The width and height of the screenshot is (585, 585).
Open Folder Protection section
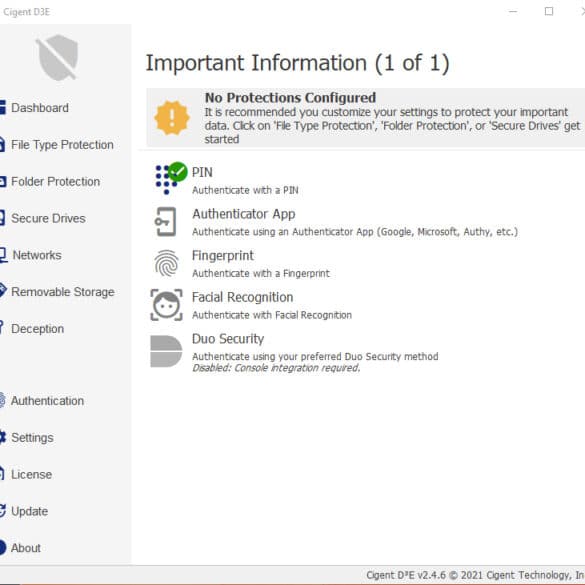click(x=56, y=182)
